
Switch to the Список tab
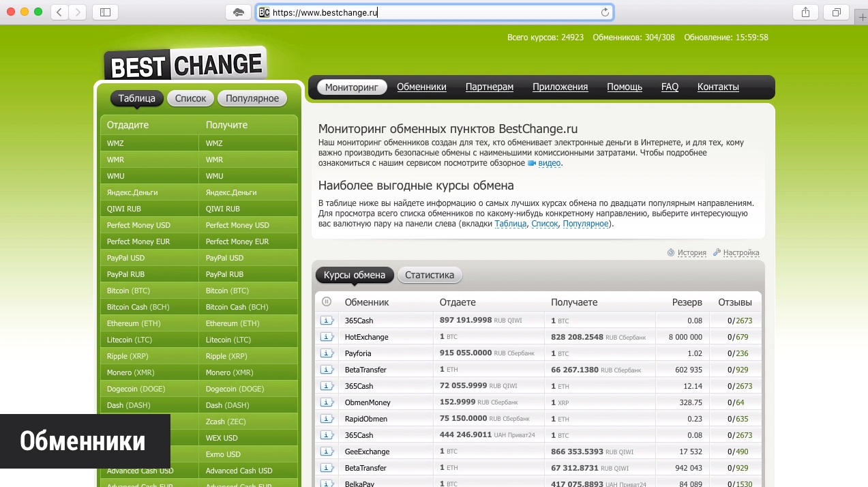pyautogui.click(x=190, y=98)
